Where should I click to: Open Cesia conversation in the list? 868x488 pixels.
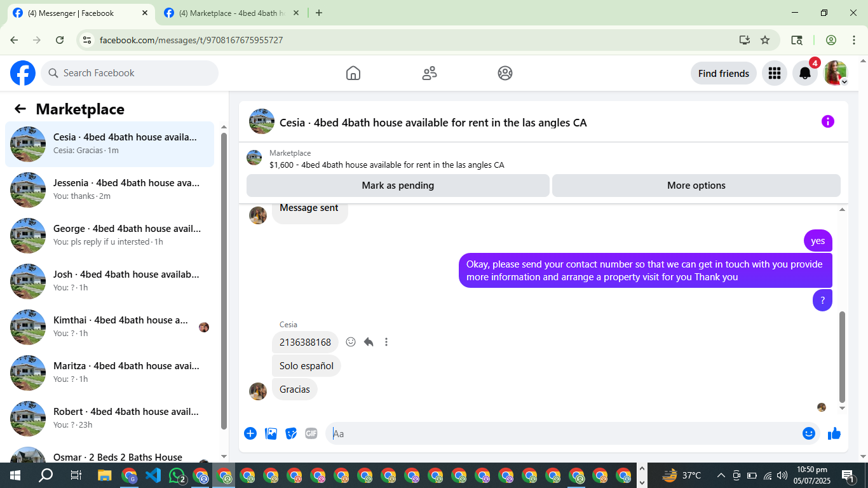109,144
